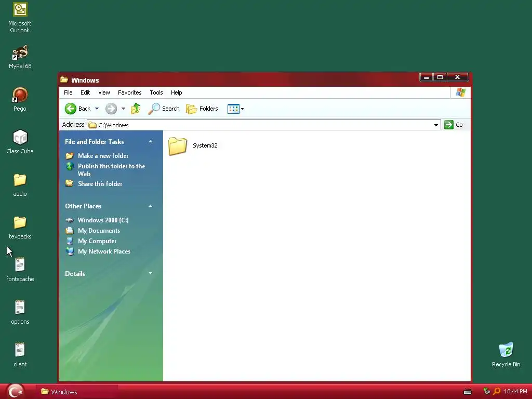Screen dimensions: 532x399
Task: Open the View menu
Action: (104, 92)
